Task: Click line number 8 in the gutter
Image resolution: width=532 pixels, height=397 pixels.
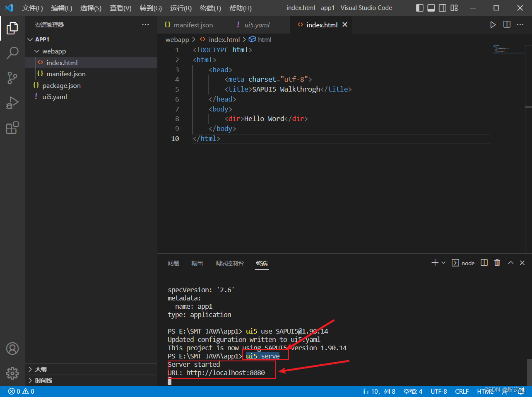Action: coord(177,119)
